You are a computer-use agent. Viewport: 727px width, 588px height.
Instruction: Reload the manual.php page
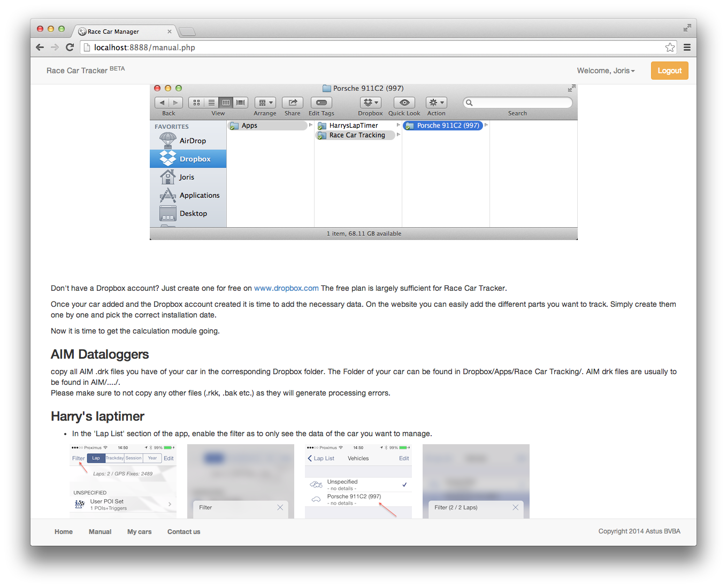pyautogui.click(x=70, y=48)
